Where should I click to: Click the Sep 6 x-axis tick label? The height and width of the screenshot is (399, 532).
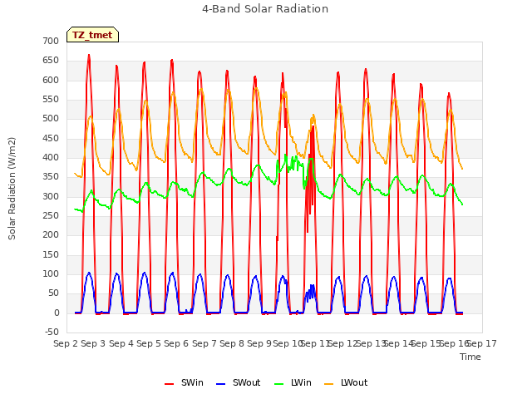pyautogui.click(x=176, y=343)
